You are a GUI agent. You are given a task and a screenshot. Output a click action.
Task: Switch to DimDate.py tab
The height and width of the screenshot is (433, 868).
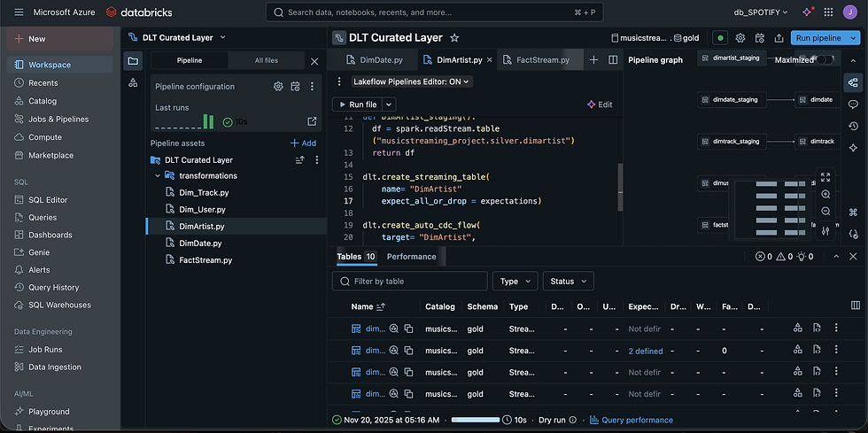coord(374,60)
